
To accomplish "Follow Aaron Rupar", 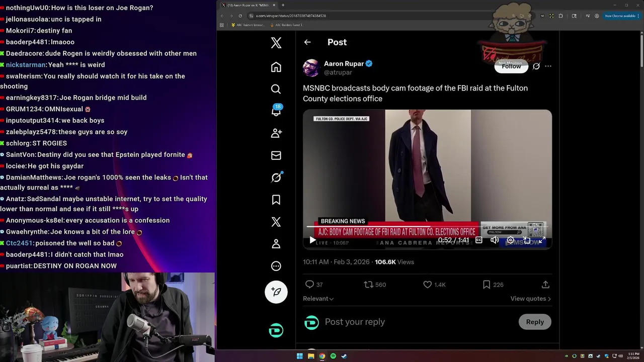I will [511, 66].
